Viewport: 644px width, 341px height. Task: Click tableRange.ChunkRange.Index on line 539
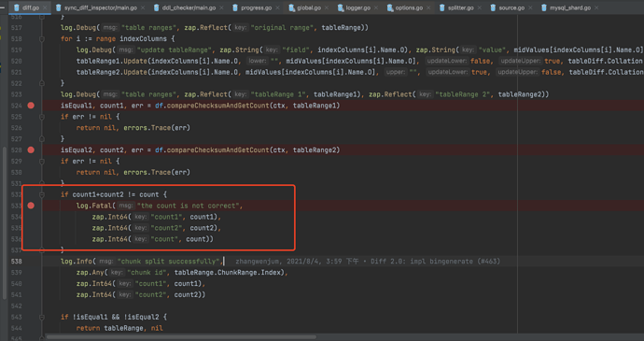228,272
